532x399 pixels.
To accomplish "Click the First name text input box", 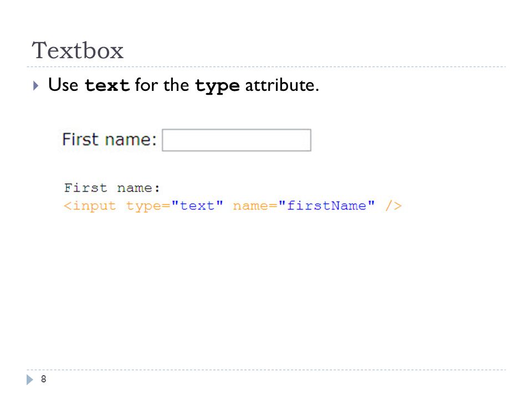I will [237, 140].
